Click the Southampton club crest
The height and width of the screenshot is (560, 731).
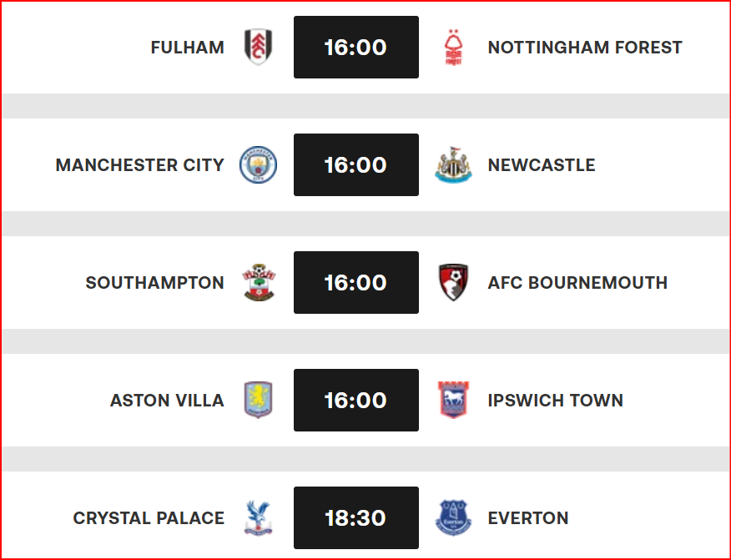tap(258, 282)
